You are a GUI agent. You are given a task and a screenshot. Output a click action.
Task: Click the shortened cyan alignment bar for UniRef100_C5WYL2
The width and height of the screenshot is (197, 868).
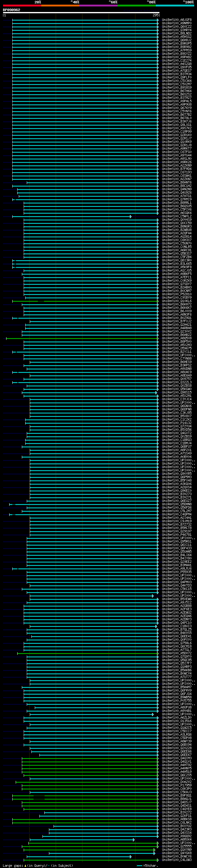(72, 216)
